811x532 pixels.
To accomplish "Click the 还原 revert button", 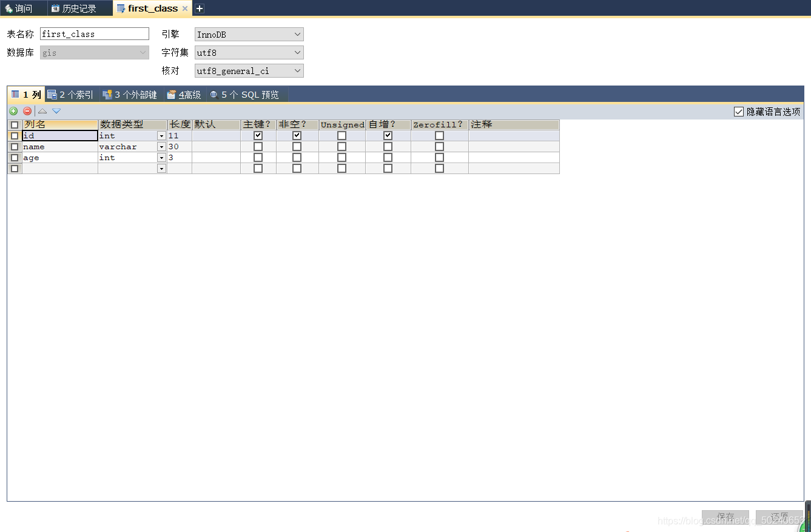I will point(779,517).
